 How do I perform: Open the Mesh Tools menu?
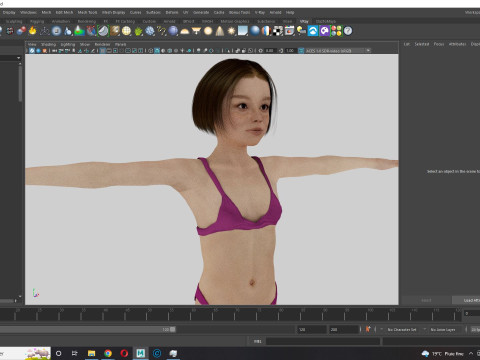point(87,12)
